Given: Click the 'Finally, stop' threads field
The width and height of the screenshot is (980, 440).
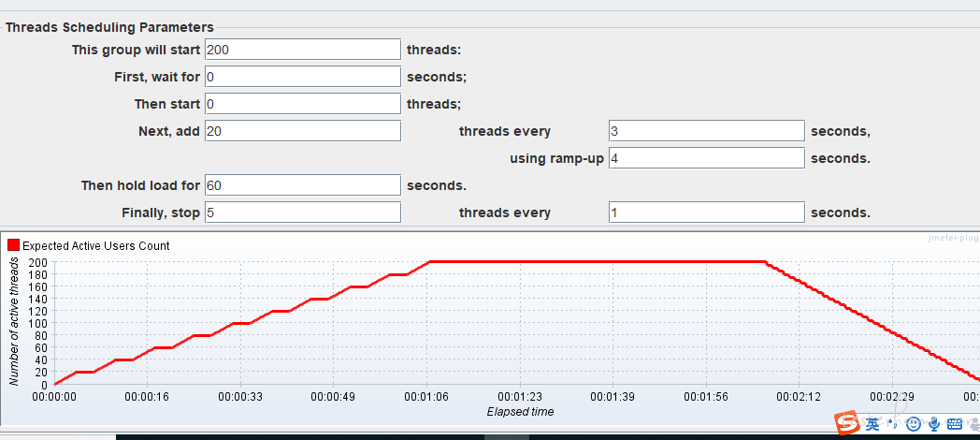Looking at the screenshot, I should [x=302, y=213].
